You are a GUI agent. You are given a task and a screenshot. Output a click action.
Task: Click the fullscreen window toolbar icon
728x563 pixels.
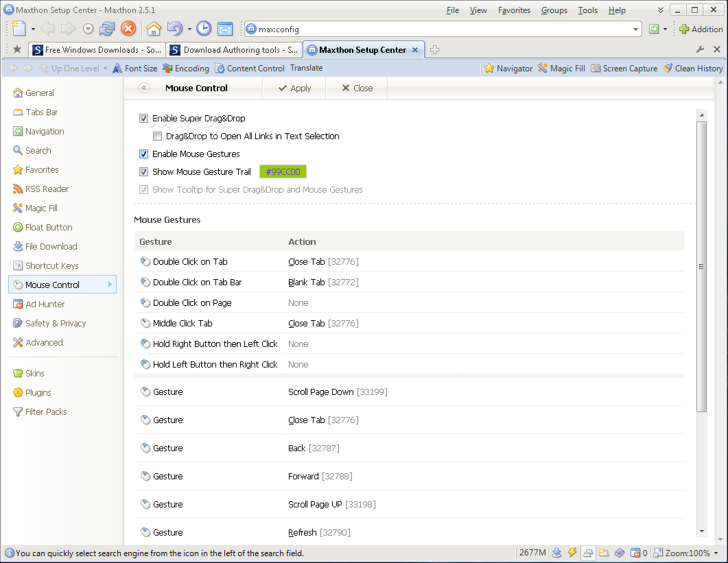225,29
